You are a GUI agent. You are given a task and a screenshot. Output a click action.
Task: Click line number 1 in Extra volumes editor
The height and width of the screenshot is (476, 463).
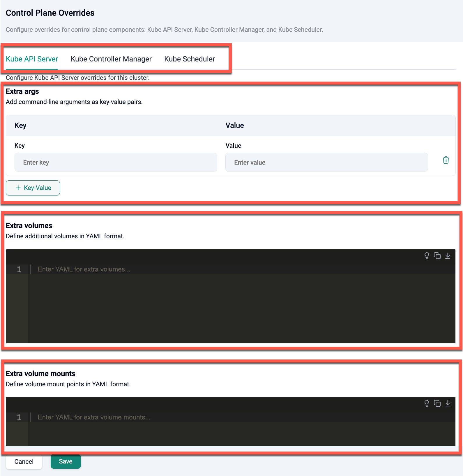click(19, 269)
